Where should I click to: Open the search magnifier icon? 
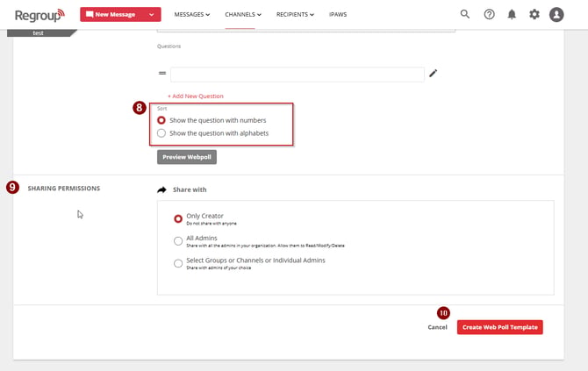[464, 14]
